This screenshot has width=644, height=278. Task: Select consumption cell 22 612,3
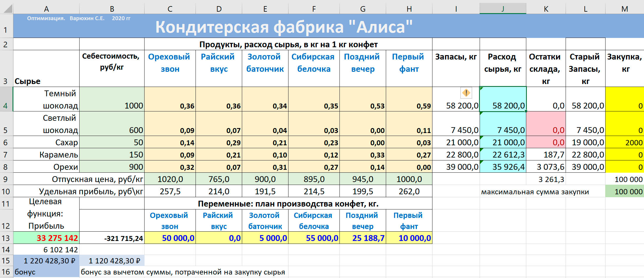503,155
